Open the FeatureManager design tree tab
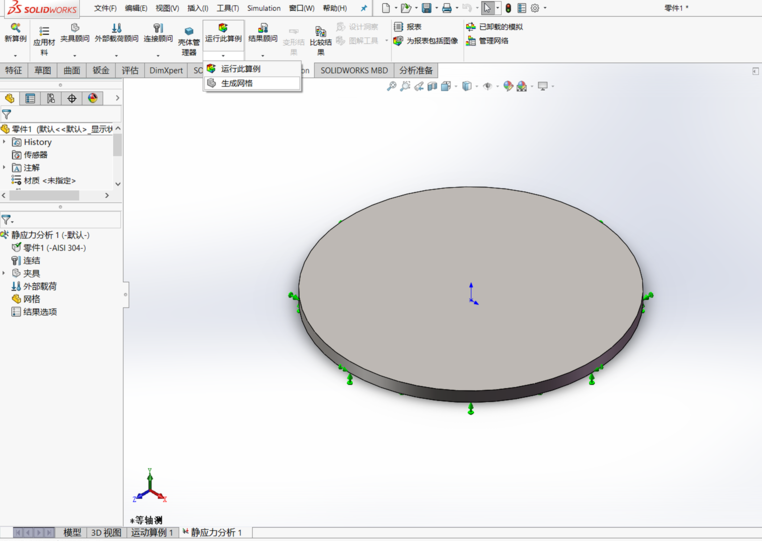Screen dimensions: 762x541 [x=9, y=98]
